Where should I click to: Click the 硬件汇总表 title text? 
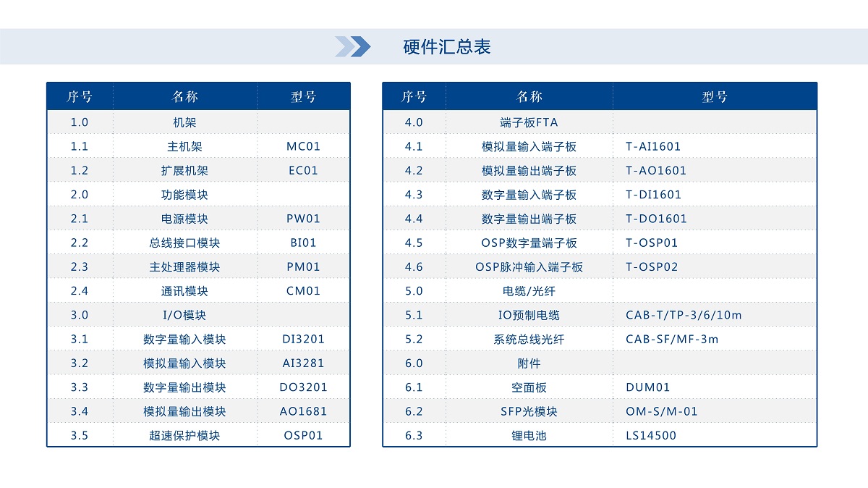click(446, 47)
